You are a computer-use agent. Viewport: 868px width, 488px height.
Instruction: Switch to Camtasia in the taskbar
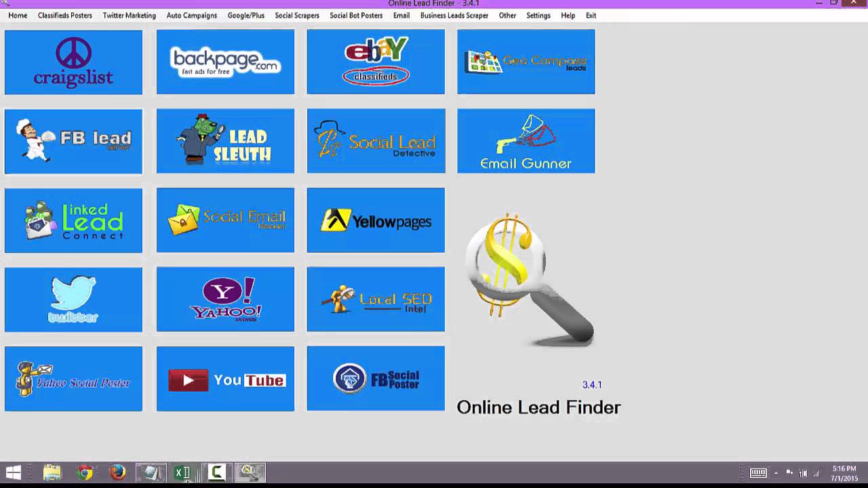pyautogui.click(x=216, y=472)
